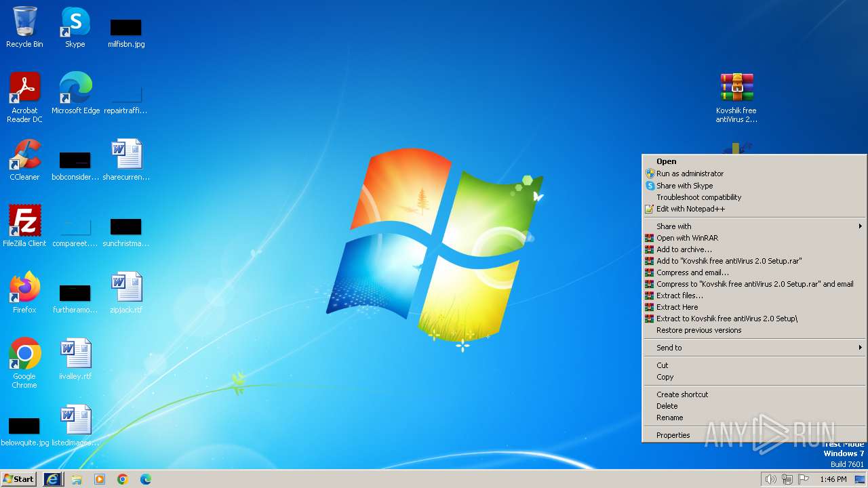The height and width of the screenshot is (488, 868).
Task: Select the CCleaner desktop shortcut
Action: 24,159
